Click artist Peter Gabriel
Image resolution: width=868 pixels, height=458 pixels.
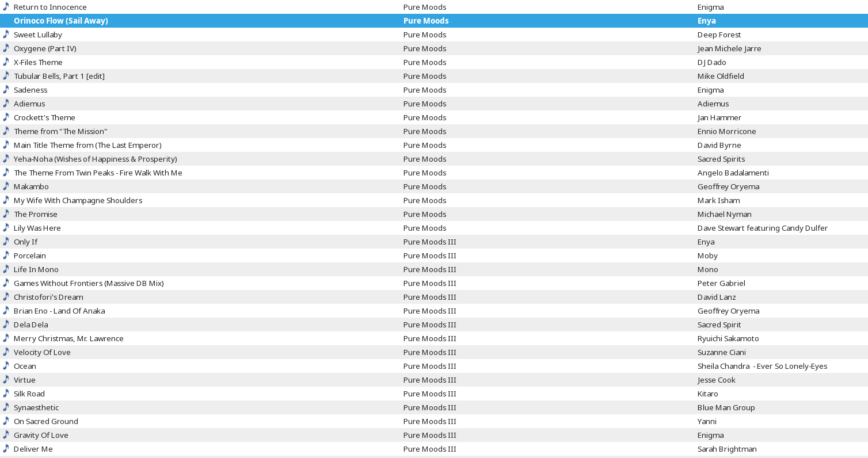(x=721, y=283)
